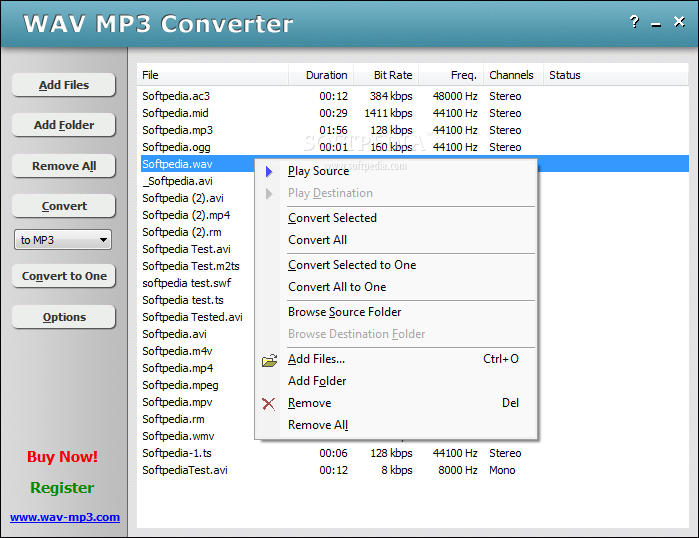Select the Softpedia.mp4 file row
Viewport: 699px width, 538px height.
197,368
